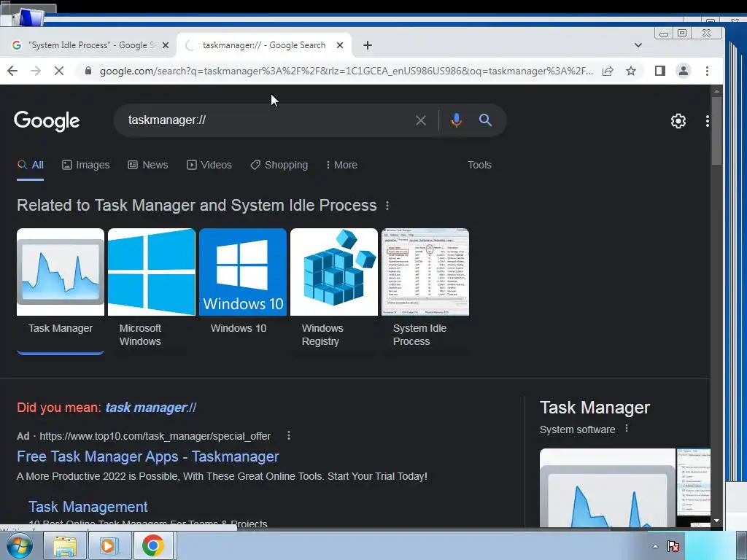The image size is (747, 560).
Task: Stop the page from loading
Action: (x=59, y=71)
